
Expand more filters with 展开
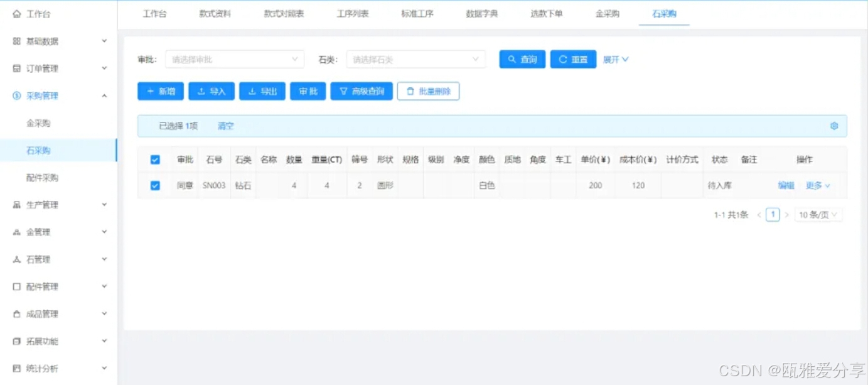pos(616,59)
